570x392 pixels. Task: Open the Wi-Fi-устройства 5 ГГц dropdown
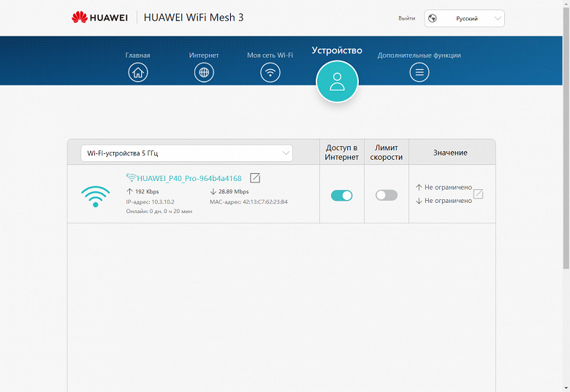point(186,153)
